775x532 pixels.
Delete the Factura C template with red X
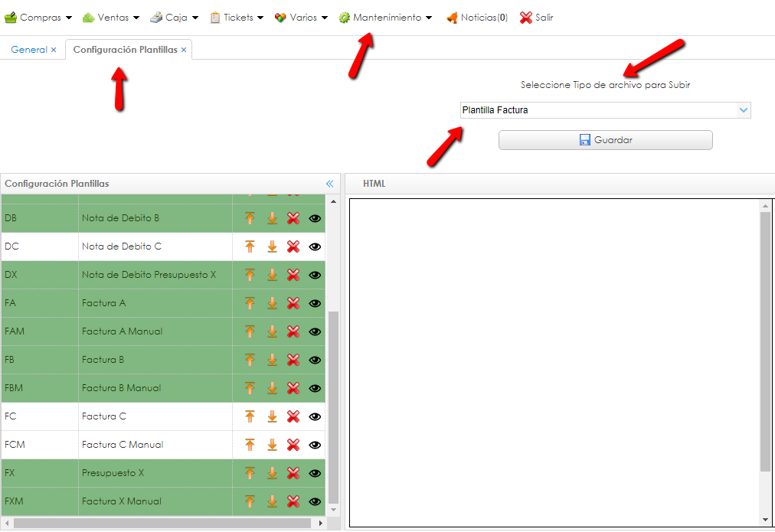click(x=293, y=416)
